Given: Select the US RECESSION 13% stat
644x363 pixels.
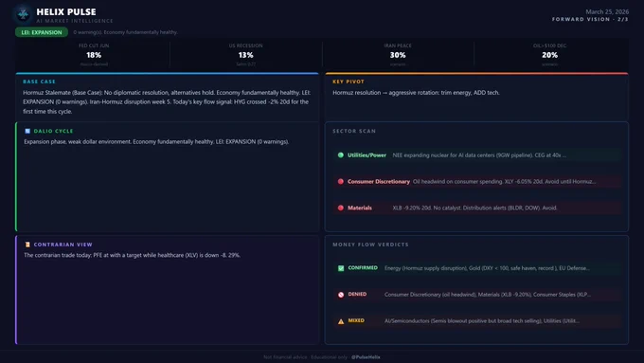Looking at the screenshot, I should [x=245, y=55].
